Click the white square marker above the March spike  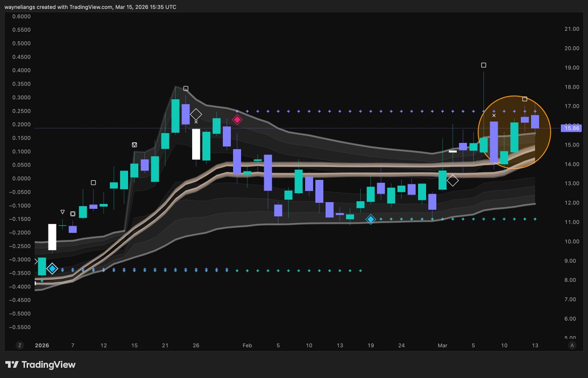pyautogui.click(x=484, y=64)
